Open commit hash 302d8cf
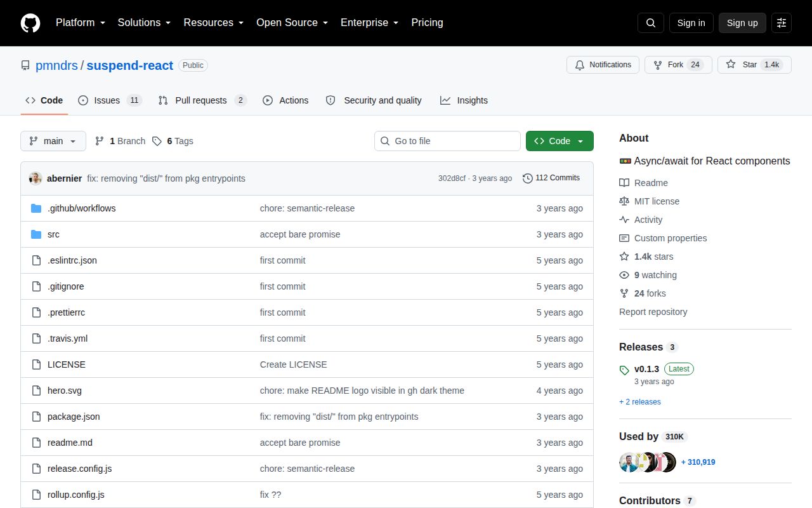Image resolution: width=812 pixels, height=508 pixels. pyautogui.click(x=452, y=178)
